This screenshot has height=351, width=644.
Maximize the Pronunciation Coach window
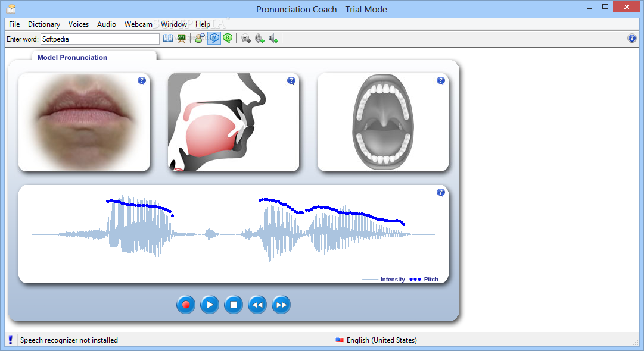point(605,7)
